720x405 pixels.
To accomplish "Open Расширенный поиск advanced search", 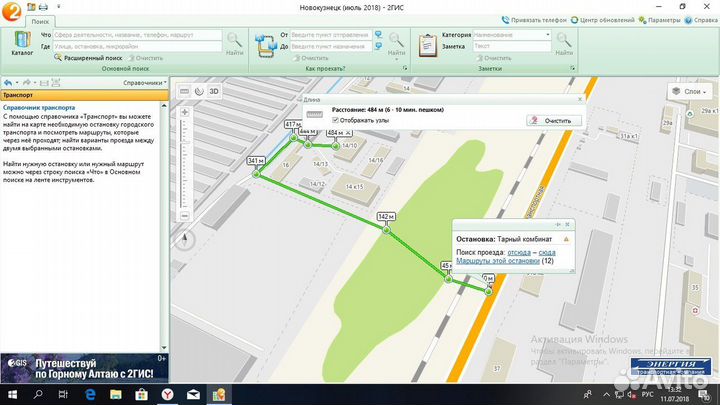I will (x=88, y=58).
